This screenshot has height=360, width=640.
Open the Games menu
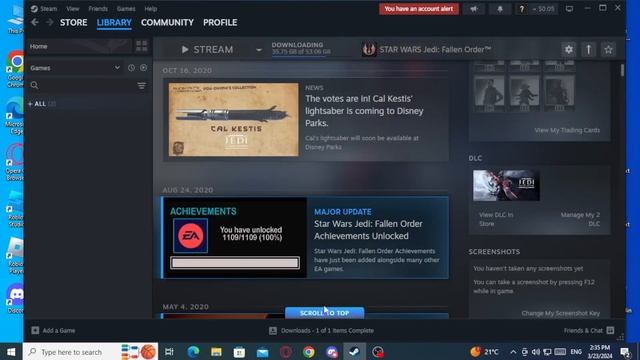pos(126,9)
